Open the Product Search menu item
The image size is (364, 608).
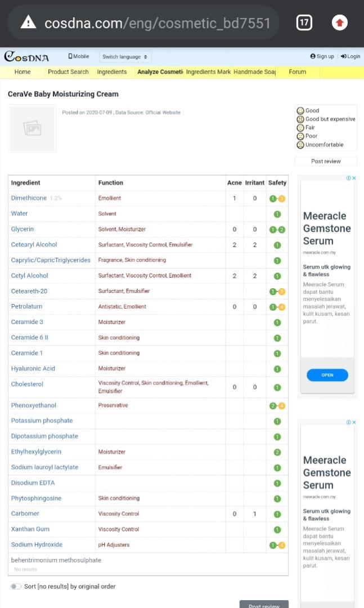(68, 72)
